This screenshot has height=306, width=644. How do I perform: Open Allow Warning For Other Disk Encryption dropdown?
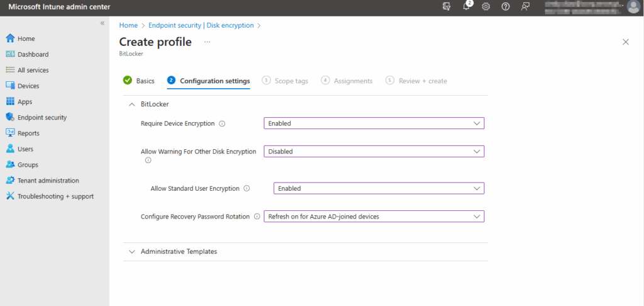point(374,151)
